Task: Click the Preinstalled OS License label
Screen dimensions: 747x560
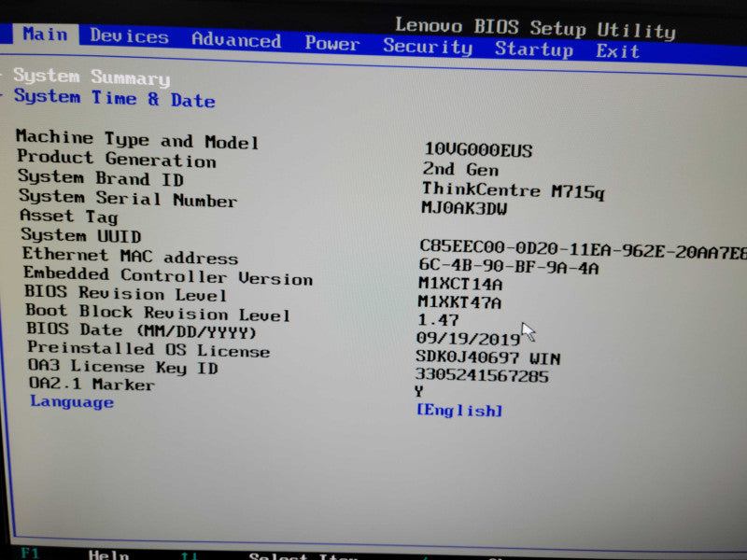Action: click(148, 349)
